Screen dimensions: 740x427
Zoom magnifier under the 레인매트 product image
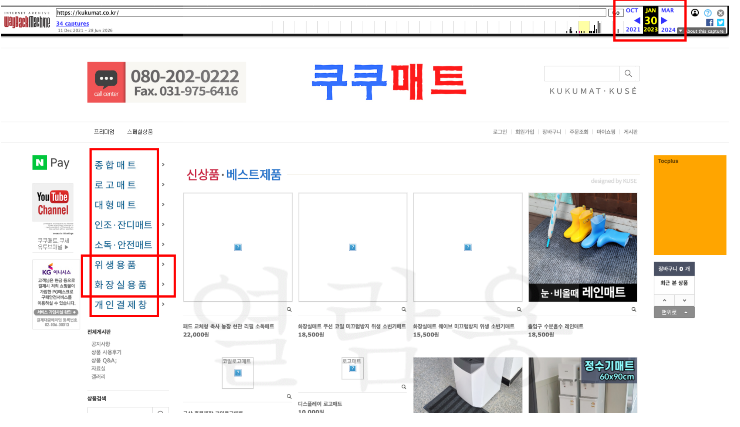tap(634, 310)
